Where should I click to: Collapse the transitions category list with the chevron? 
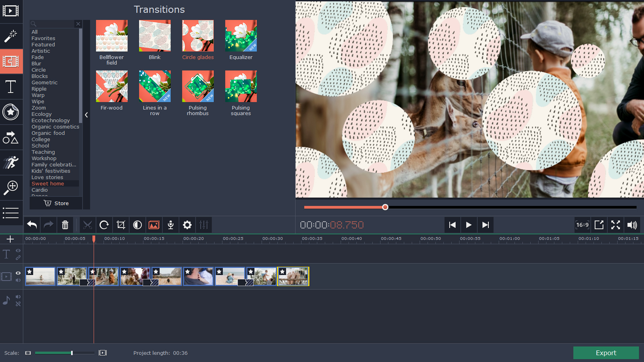point(86,115)
